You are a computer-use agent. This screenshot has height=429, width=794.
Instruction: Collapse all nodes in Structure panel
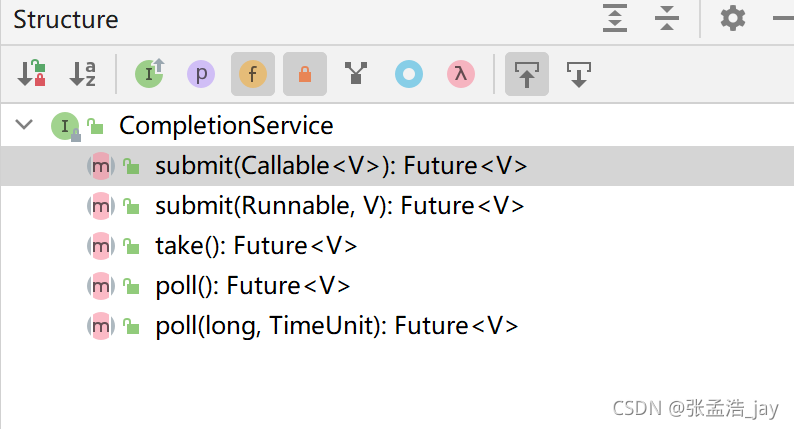point(667,18)
